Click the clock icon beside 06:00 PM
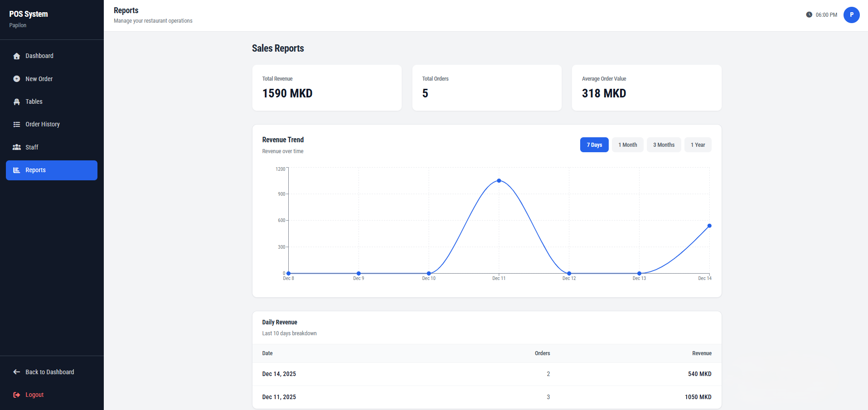Screen dimensions: 868x410 coord(809,14)
